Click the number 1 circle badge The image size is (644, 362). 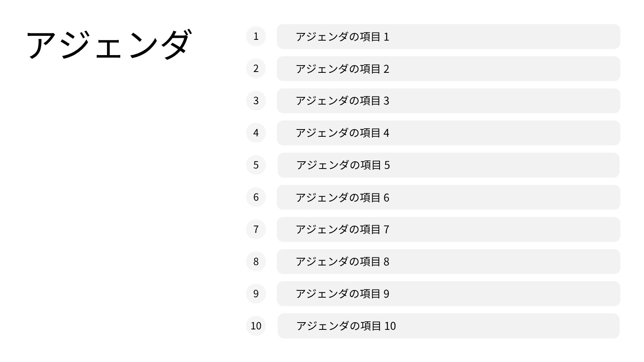(256, 36)
